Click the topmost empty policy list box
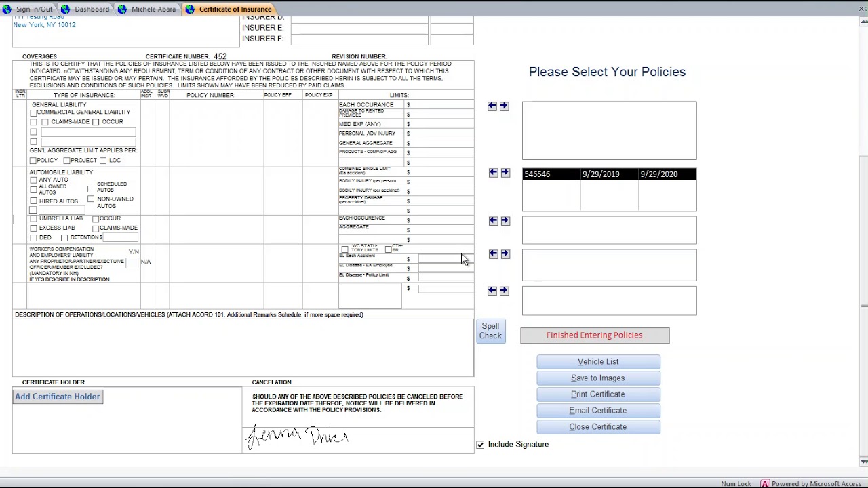868x488 pixels. 609,131
